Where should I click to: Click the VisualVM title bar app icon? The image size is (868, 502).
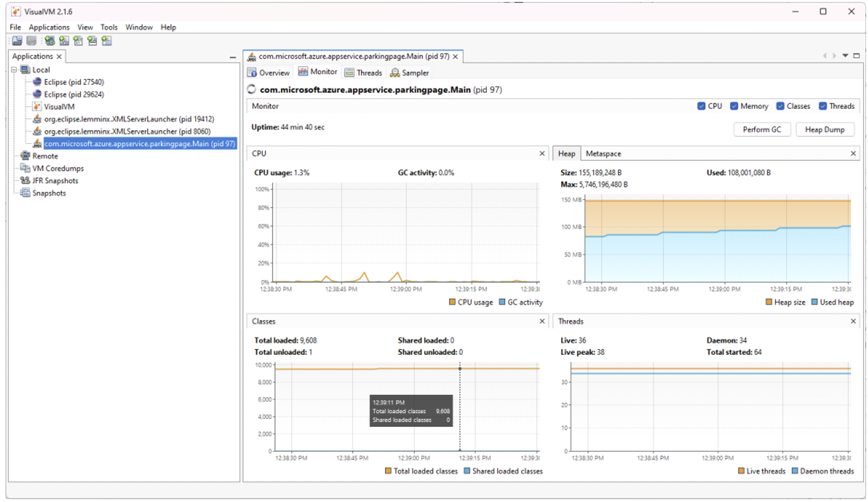click(x=15, y=11)
